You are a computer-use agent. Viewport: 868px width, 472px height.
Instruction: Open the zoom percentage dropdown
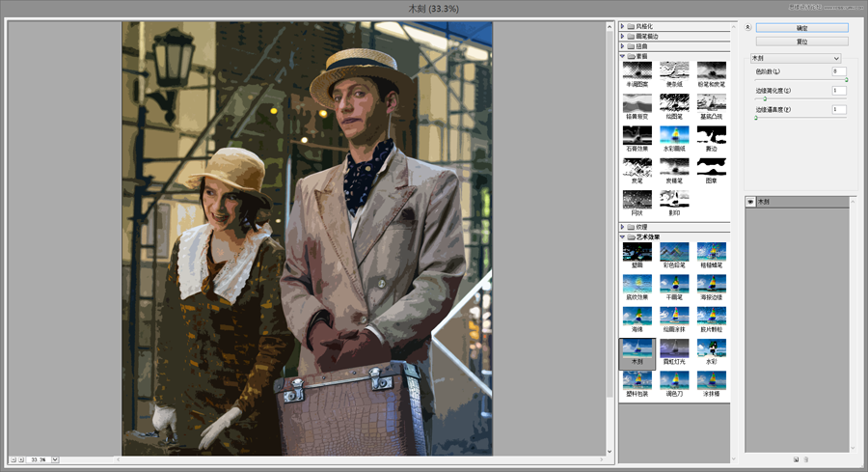(x=55, y=459)
